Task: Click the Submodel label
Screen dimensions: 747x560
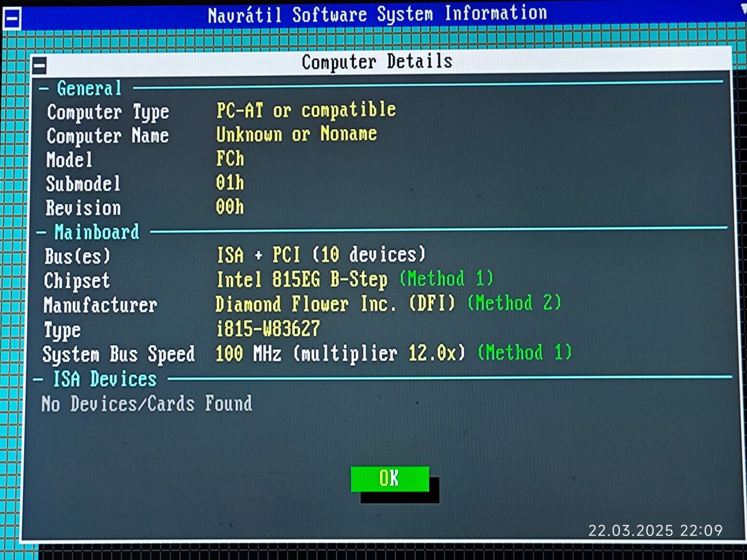Action: [83, 184]
